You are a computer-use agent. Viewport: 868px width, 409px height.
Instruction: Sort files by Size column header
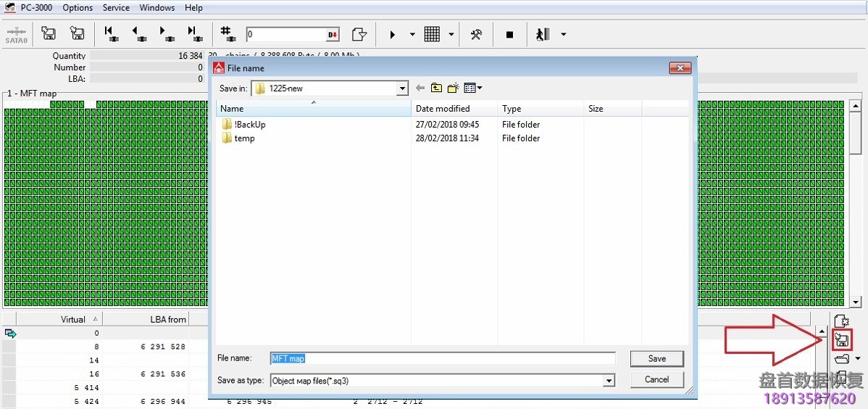click(613, 109)
